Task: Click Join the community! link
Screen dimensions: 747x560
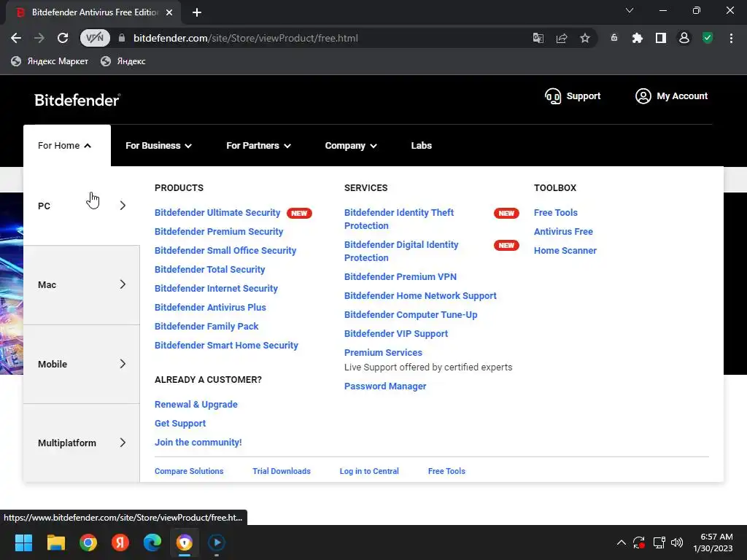Action: tap(198, 443)
